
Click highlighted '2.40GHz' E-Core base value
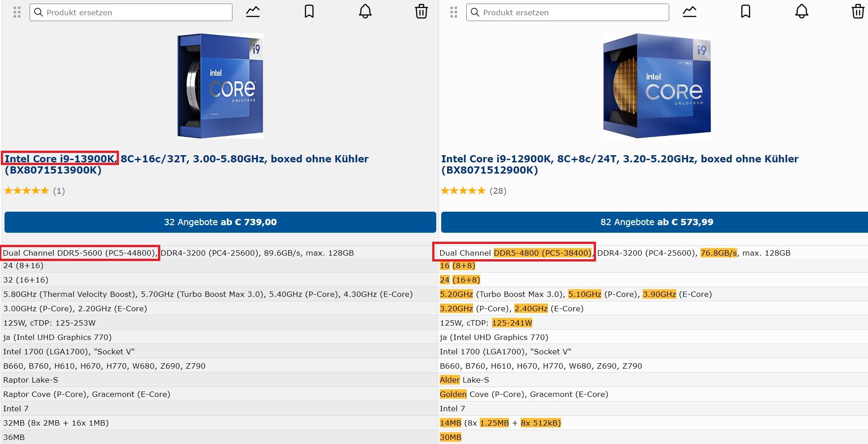coord(531,309)
